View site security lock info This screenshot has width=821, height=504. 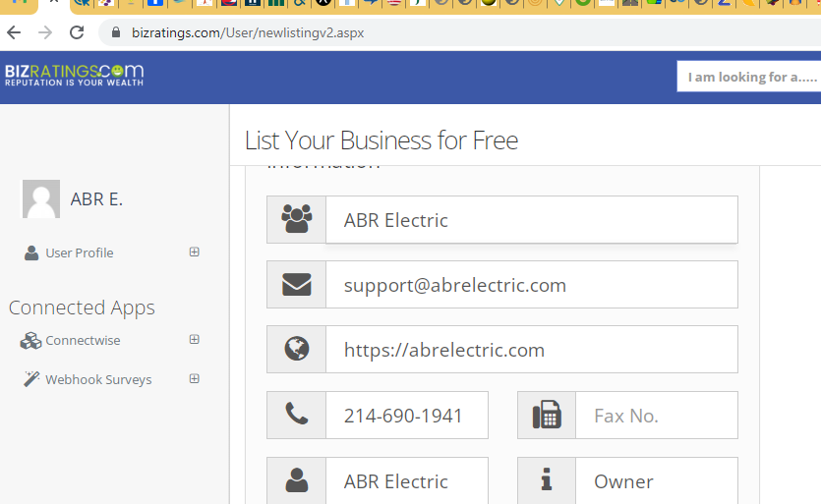pos(116,32)
